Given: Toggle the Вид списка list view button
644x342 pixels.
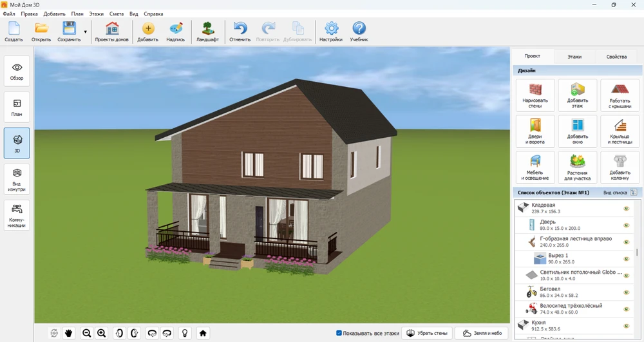Looking at the screenshot, I should click(x=634, y=192).
